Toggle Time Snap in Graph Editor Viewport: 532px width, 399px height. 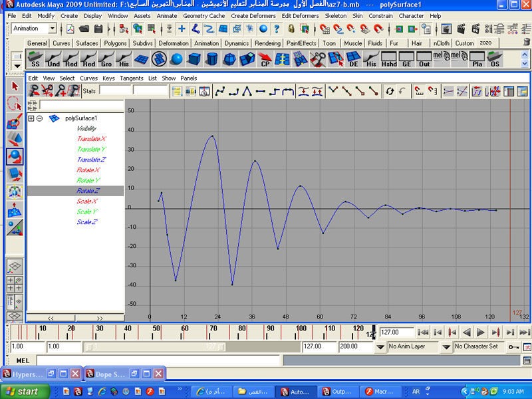click(x=420, y=91)
